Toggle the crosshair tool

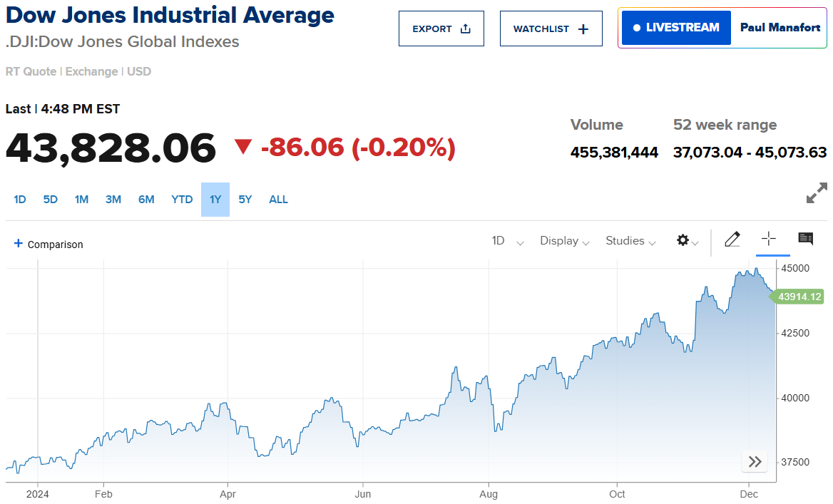769,239
